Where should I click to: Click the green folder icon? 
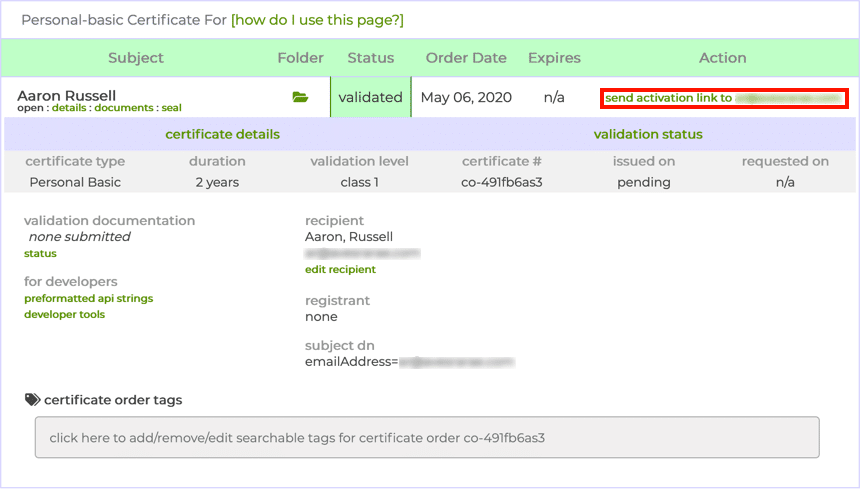tap(300, 97)
